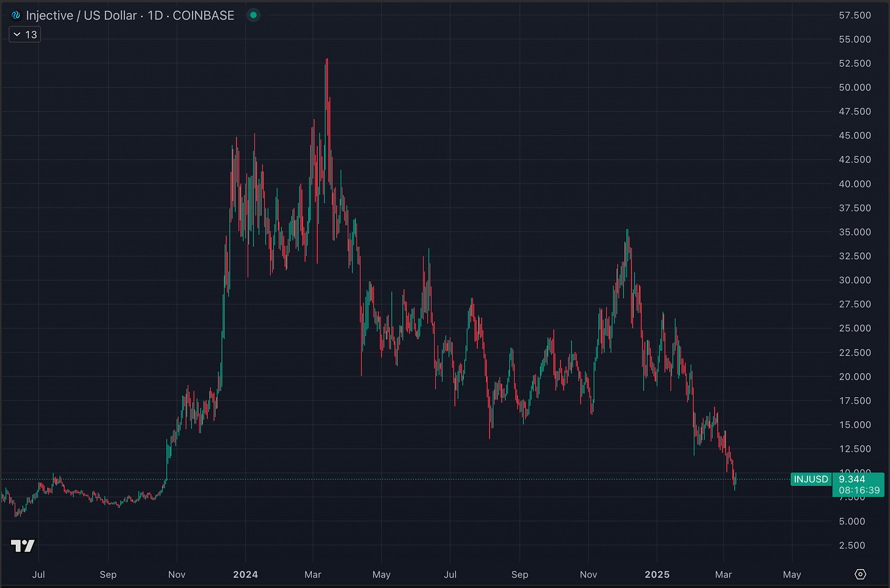Screen dimensions: 890x588
Task: Click the 9.344 current price tag
Action: [852, 479]
